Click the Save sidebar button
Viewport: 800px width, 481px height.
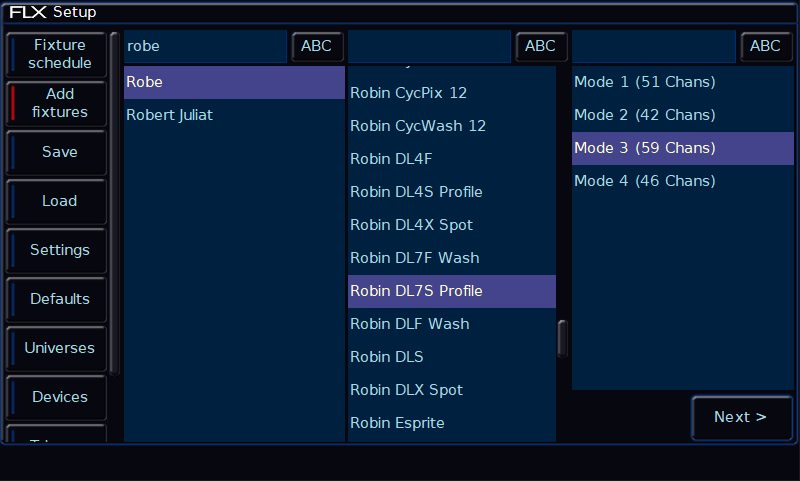57,152
